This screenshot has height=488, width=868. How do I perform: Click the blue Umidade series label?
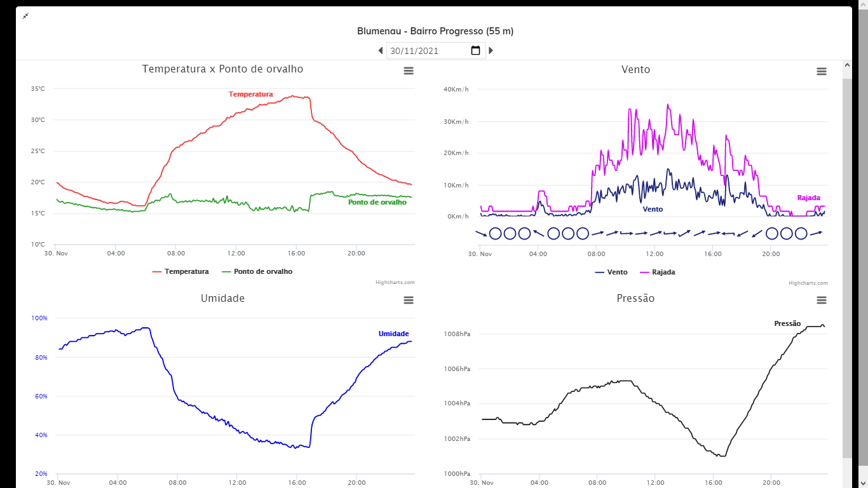pos(394,334)
